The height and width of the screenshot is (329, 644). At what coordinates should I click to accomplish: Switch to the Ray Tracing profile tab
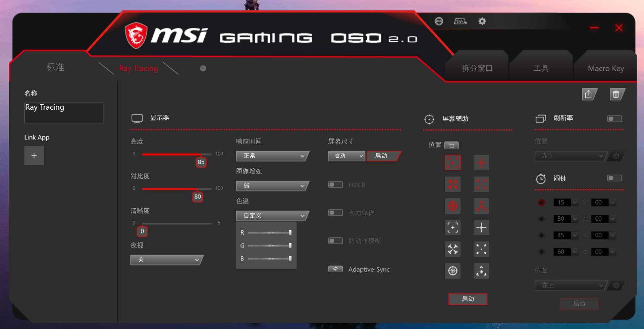[x=139, y=68]
